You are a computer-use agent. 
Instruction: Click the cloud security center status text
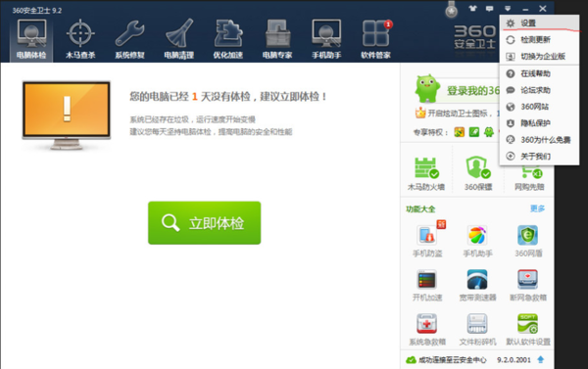[x=452, y=360]
